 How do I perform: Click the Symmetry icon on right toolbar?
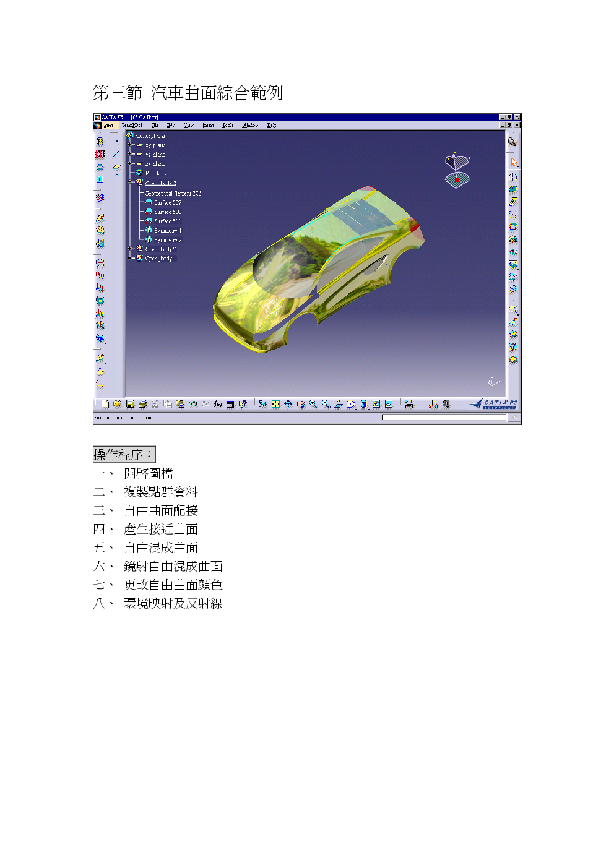[x=513, y=176]
